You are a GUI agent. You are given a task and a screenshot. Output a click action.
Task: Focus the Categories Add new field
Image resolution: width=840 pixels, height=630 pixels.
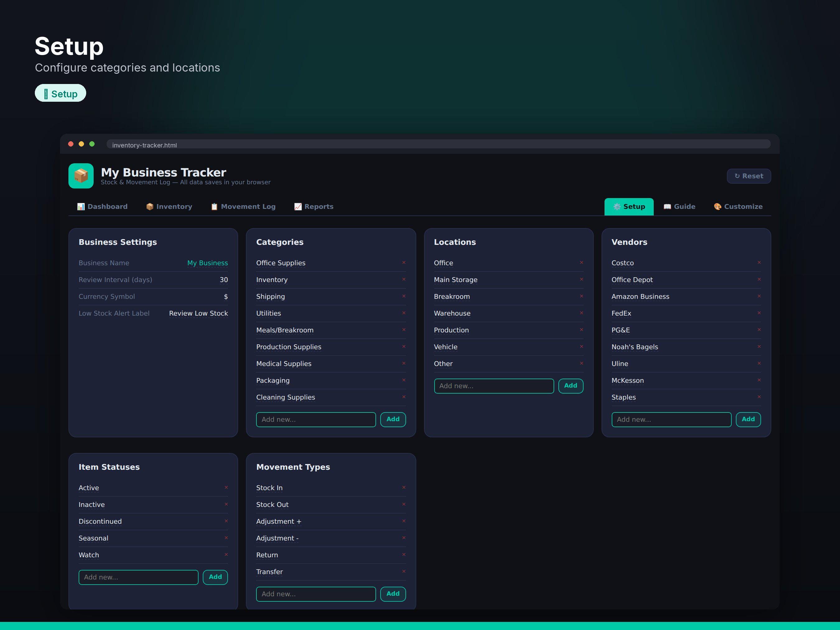(316, 420)
